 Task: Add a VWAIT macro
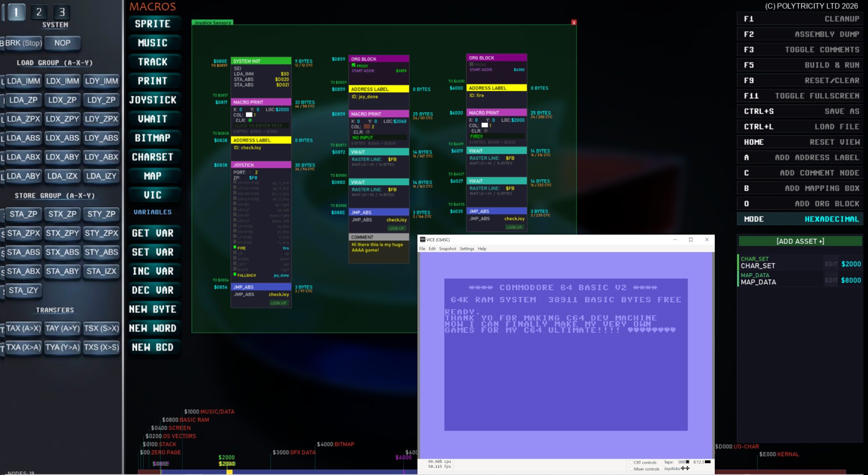coord(153,119)
